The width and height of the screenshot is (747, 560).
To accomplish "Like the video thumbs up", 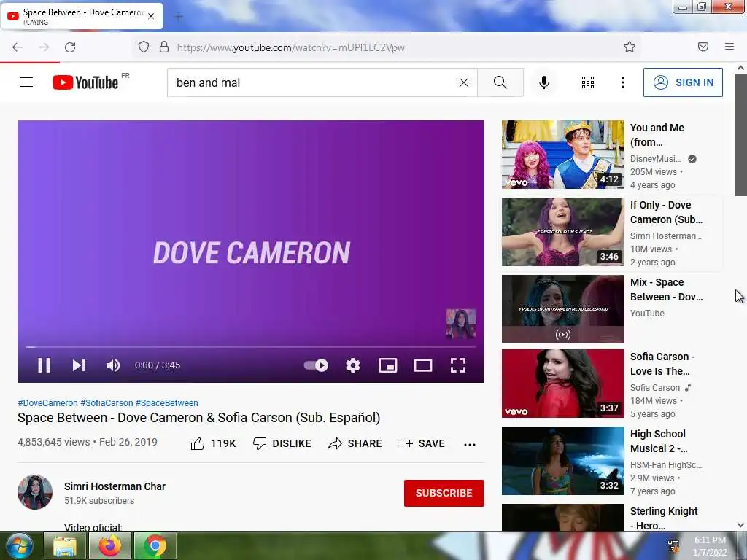I will tap(213, 443).
